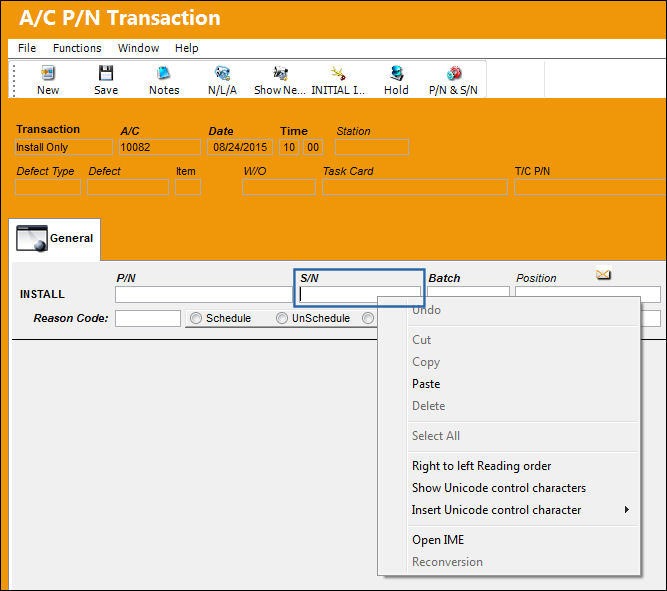667x591 pixels.
Task: Click the N/L/A toolbar icon
Action: [222, 73]
